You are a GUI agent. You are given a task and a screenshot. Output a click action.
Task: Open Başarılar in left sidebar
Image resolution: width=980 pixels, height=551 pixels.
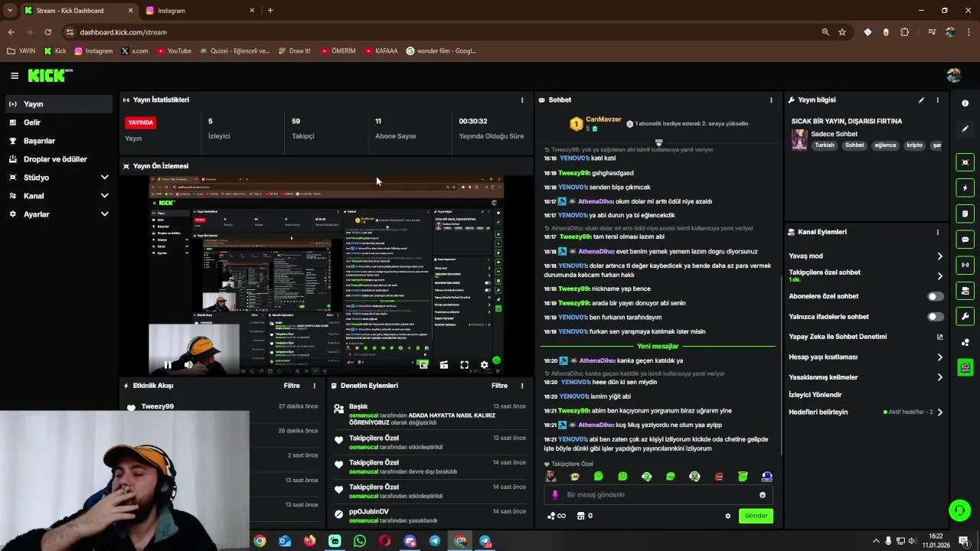tap(59, 141)
